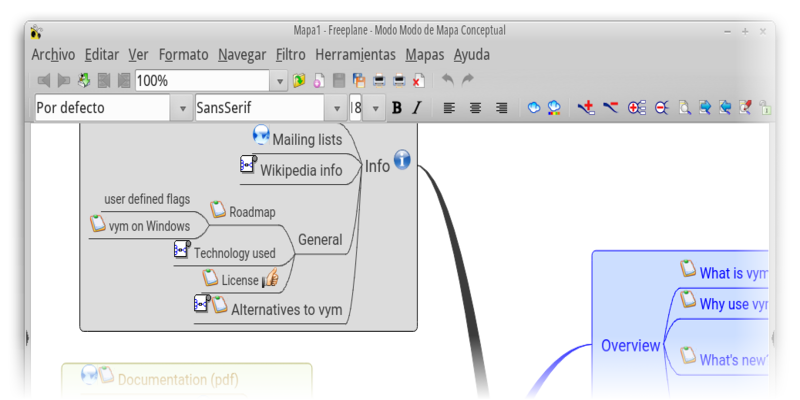This screenshot has width=800, height=400.
Task: Select the What is vym node
Action: click(734, 273)
